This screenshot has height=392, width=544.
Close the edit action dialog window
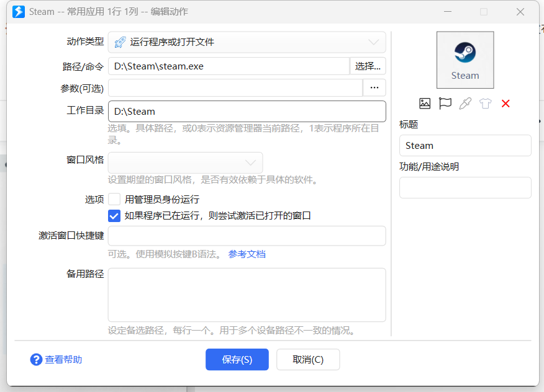(520, 12)
